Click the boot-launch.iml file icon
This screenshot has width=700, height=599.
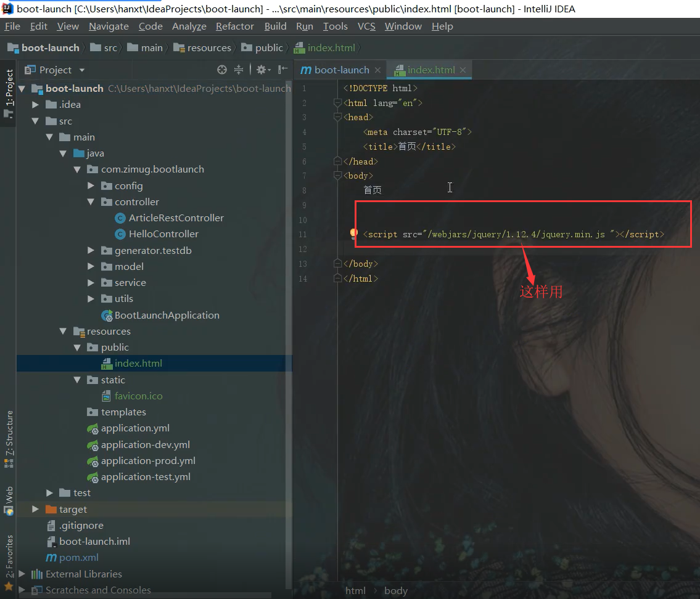click(51, 542)
